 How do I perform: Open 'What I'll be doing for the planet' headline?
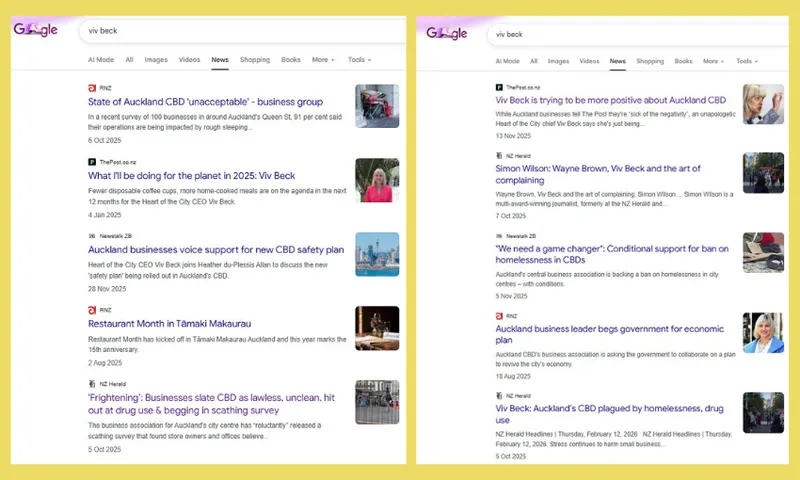tap(191, 176)
